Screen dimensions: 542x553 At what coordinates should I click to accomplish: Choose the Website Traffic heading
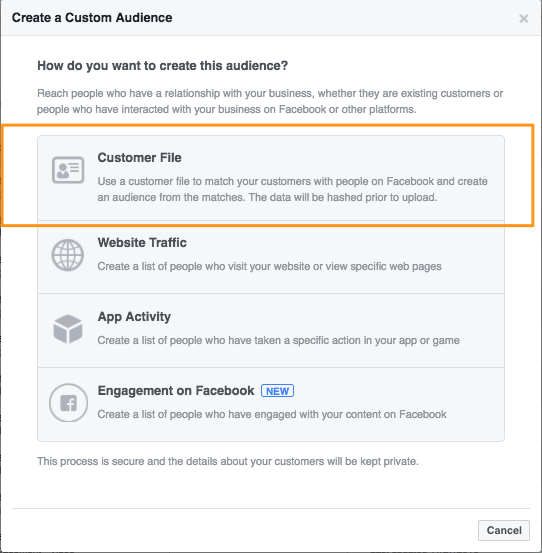[x=142, y=243]
